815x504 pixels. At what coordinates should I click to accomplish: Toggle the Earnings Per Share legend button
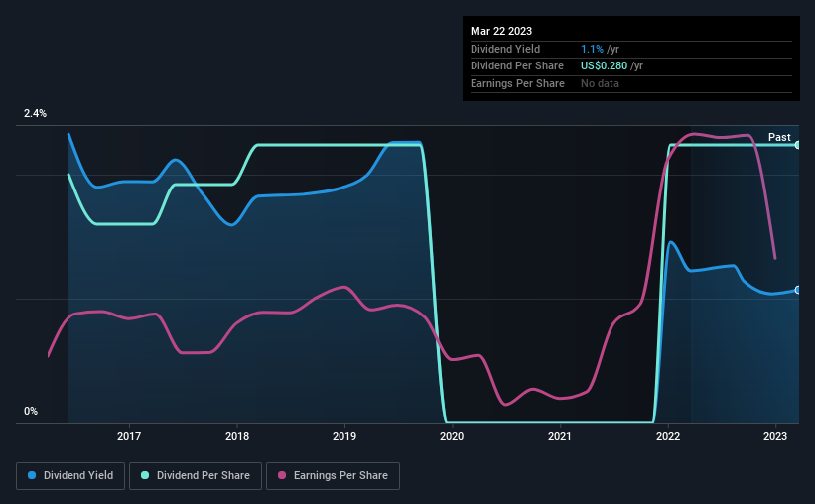333,476
